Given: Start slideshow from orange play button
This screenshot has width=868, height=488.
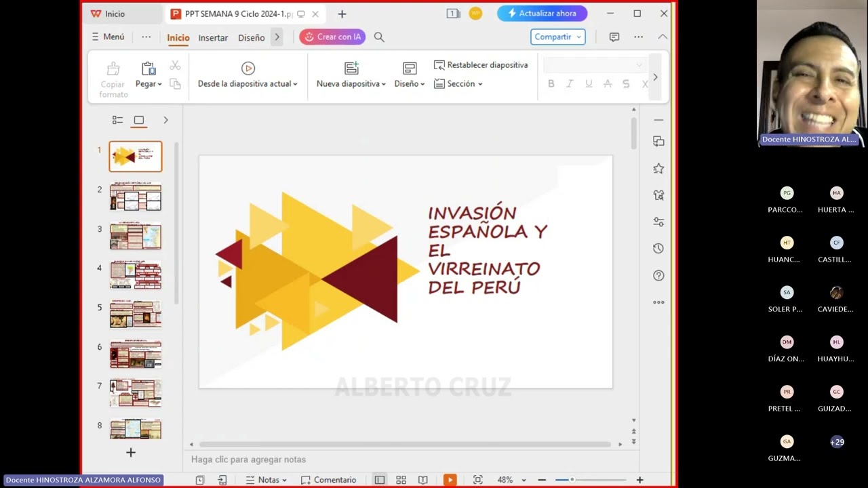Looking at the screenshot, I should tap(450, 480).
